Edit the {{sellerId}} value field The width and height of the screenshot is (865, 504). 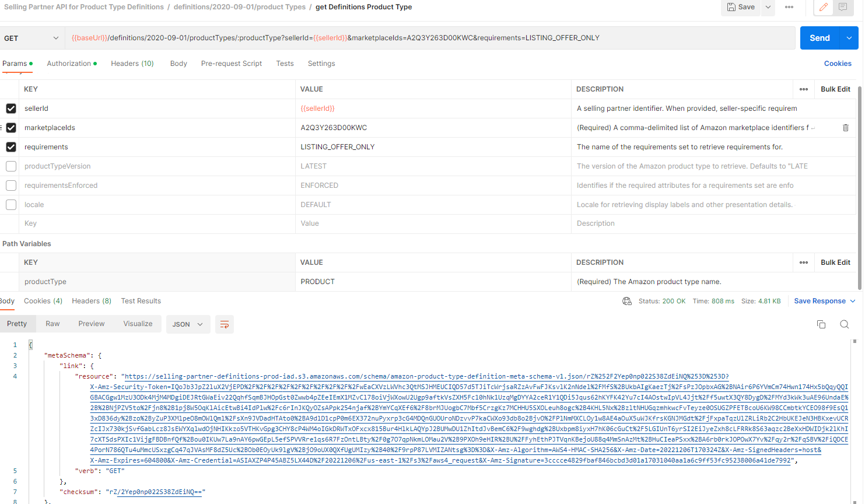click(433, 108)
